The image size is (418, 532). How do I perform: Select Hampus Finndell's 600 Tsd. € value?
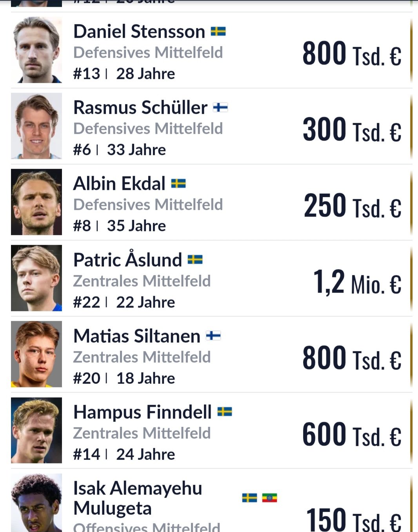click(352, 434)
